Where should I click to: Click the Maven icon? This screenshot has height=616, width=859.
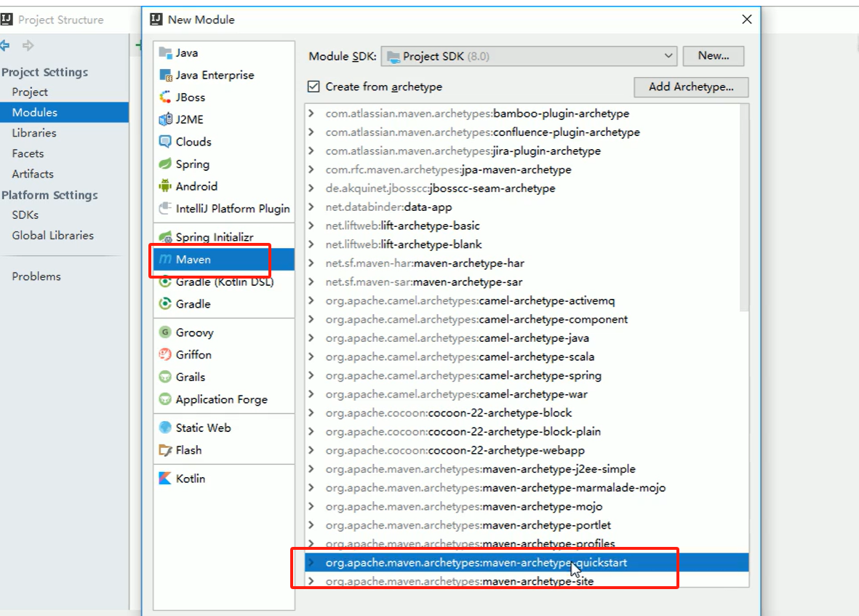pyautogui.click(x=165, y=260)
